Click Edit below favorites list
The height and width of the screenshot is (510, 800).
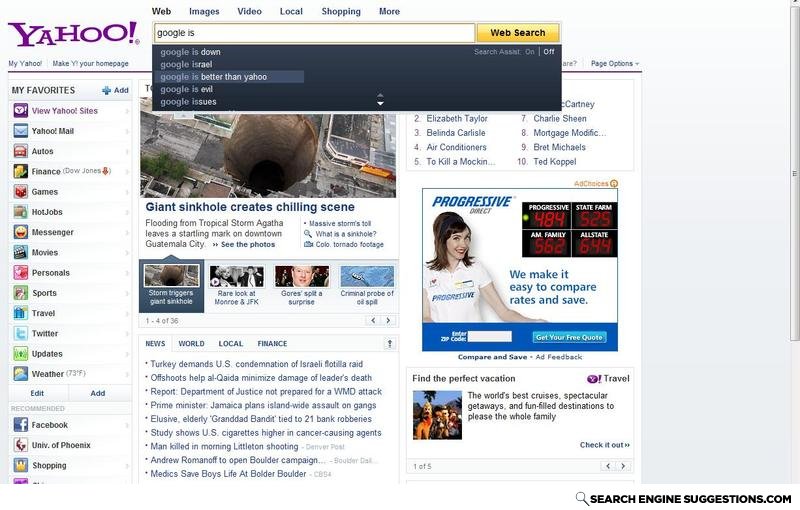(x=37, y=393)
